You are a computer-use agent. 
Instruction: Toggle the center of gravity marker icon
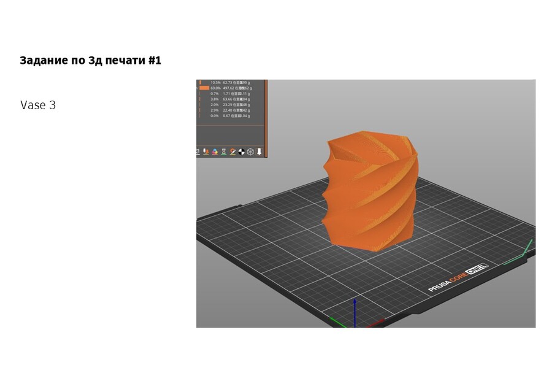pos(242,152)
